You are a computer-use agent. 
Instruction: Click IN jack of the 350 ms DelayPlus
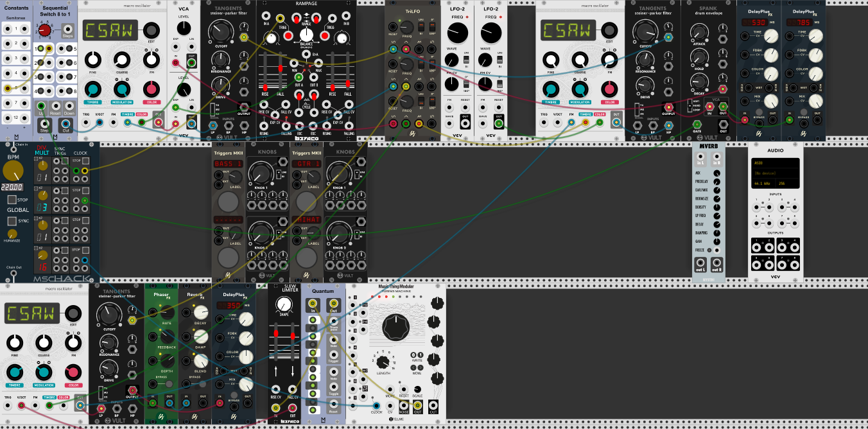220,403
